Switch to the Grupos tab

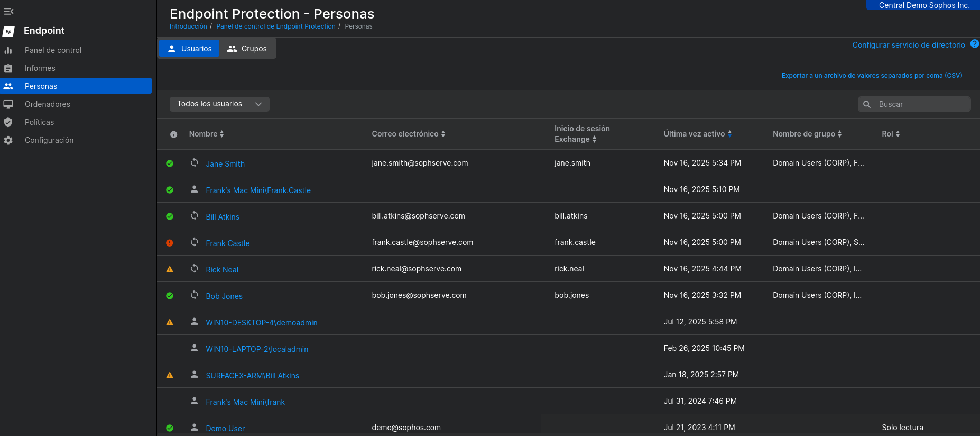click(247, 49)
